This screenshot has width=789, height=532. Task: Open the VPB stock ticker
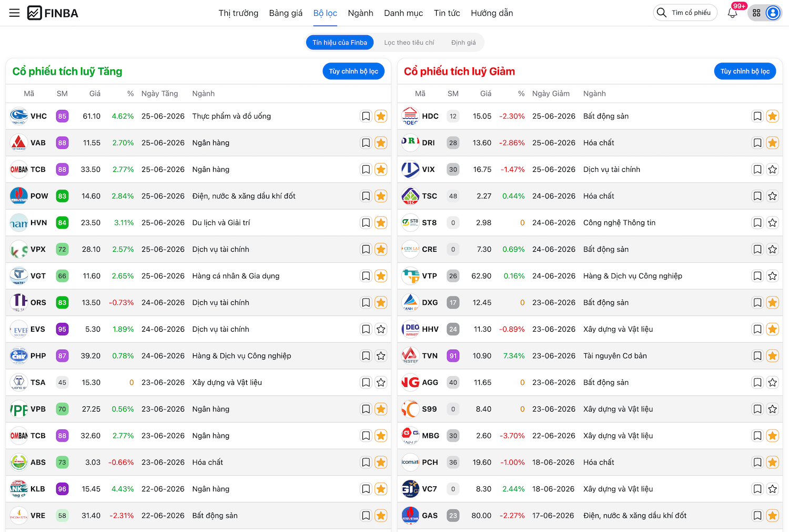pos(38,409)
